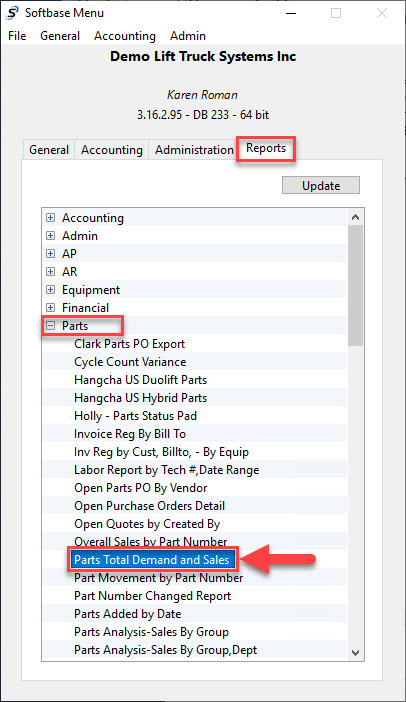Choose Part Movement by Part Number
Image resolution: width=406 pixels, height=702 pixels.
pos(158,578)
